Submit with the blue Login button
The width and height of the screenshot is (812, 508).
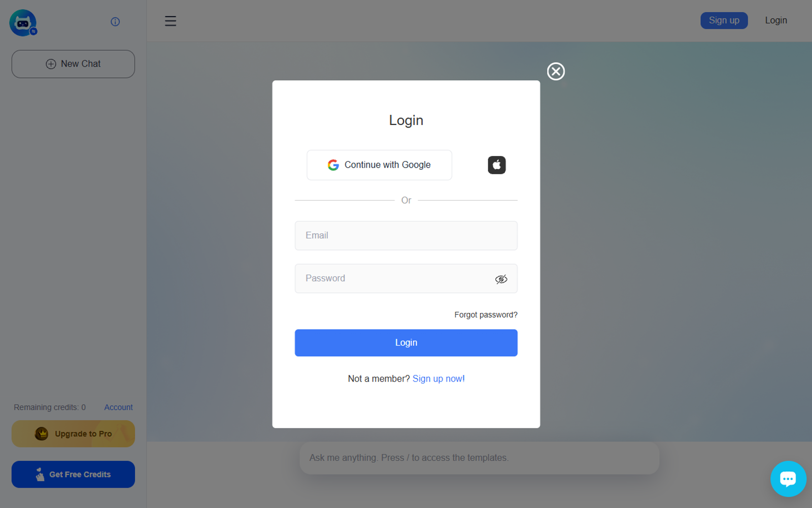point(406,343)
